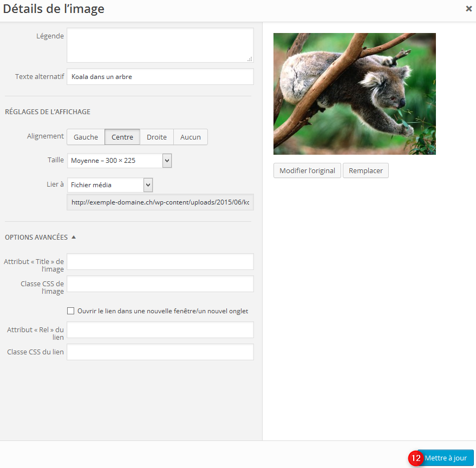Click the Classe CSS de l'image field
476x468 pixels.
click(160, 284)
